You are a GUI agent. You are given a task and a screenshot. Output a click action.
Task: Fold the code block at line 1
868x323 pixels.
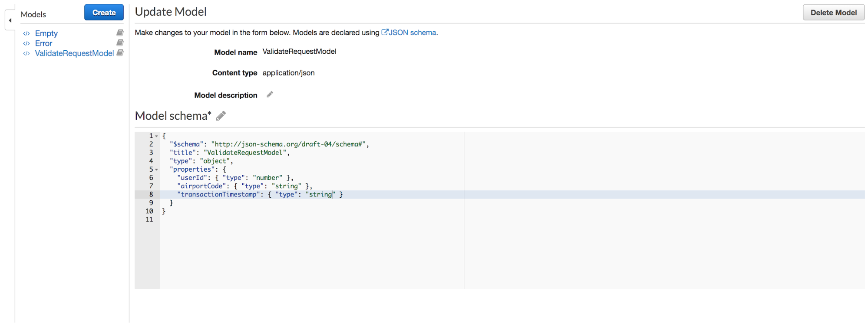[x=157, y=136]
